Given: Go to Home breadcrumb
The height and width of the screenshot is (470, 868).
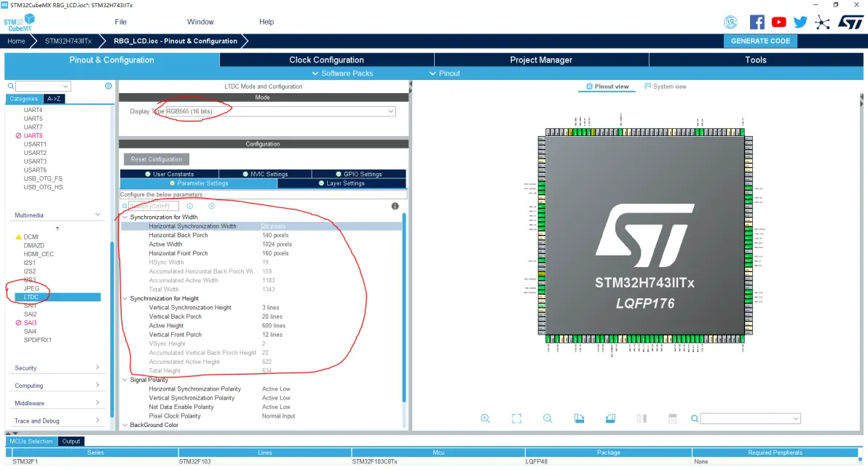Looking at the screenshot, I should [16, 41].
